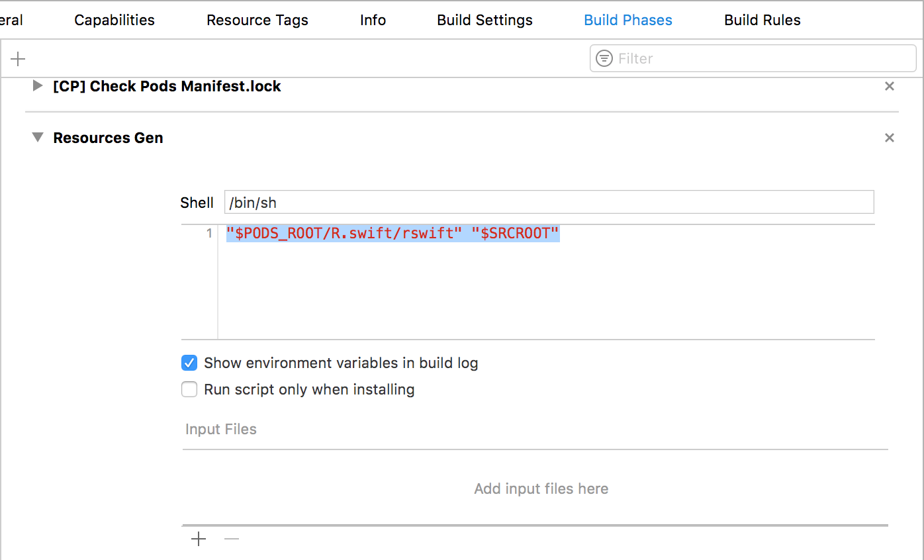Expand the Check Pods Manifest.lock section
Viewport: 924px width, 560px height.
[x=38, y=86]
